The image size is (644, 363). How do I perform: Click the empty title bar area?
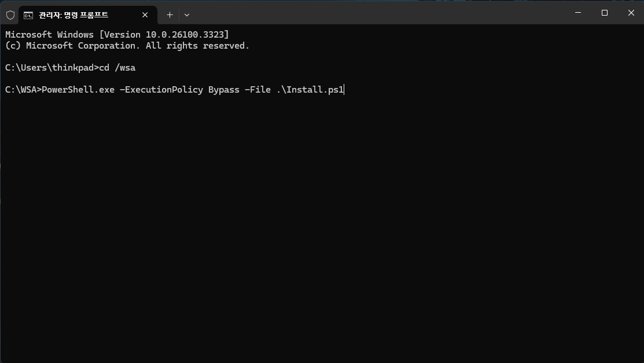point(376,13)
